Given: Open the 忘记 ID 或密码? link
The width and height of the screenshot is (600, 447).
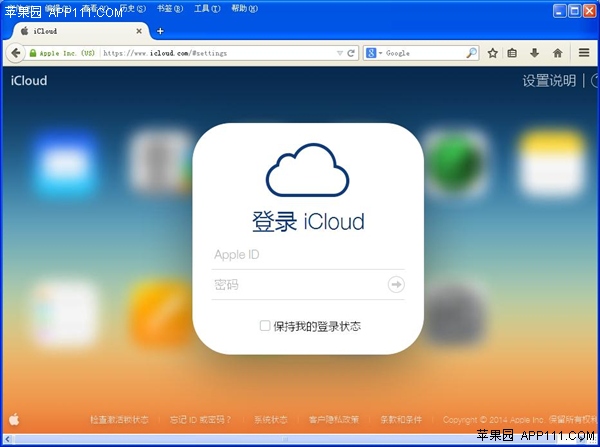Looking at the screenshot, I should (x=200, y=420).
